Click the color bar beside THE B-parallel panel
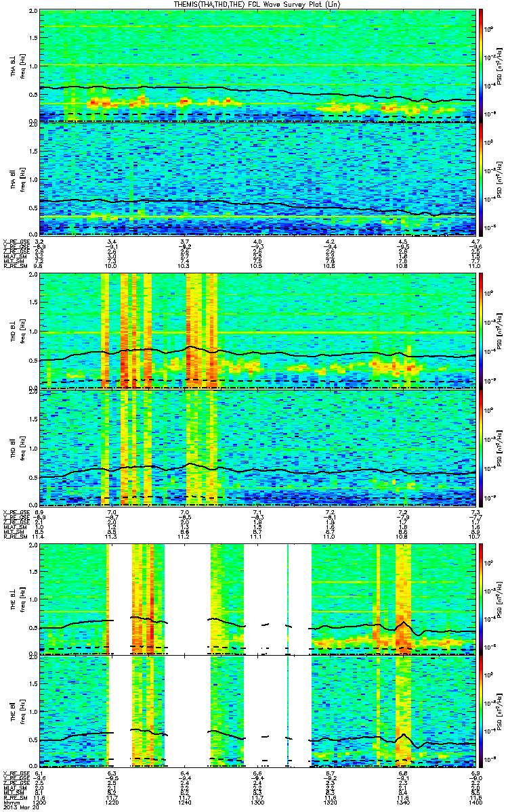The height and width of the screenshot is (812, 508). point(480,712)
